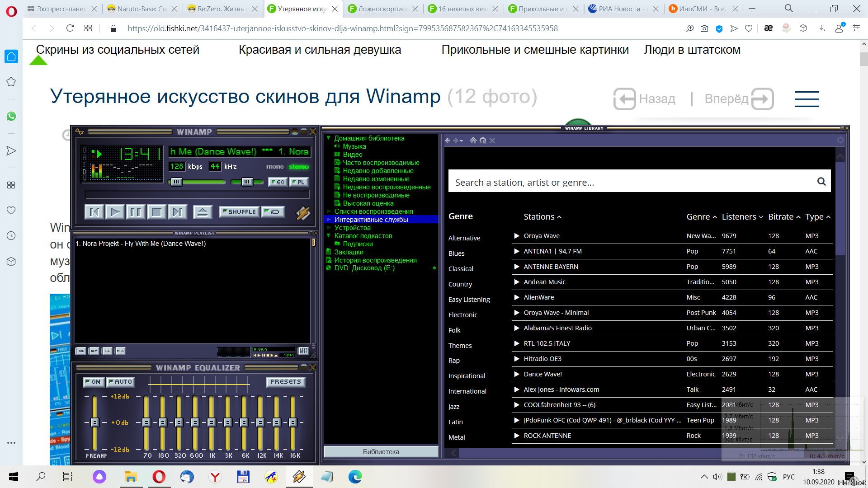Select the Electronic genre
Image resolution: width=868 pixels, height=488 pixels.
462,315
